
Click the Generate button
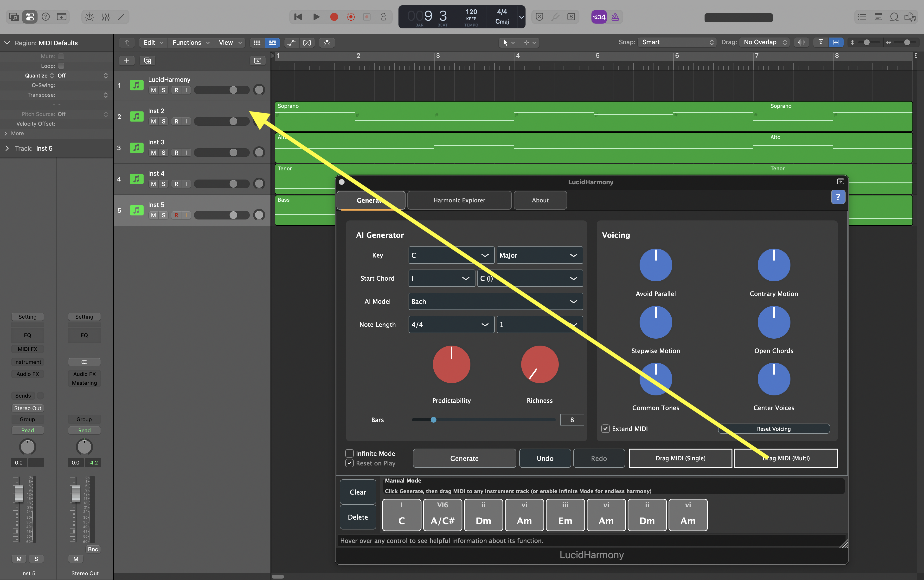464,458
